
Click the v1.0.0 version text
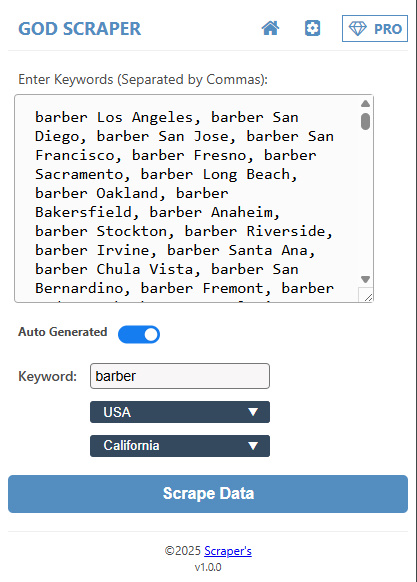click(x=208, y=567)
